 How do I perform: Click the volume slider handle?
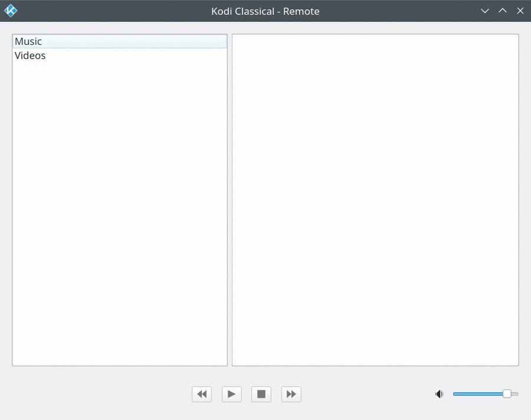(507, 393)
